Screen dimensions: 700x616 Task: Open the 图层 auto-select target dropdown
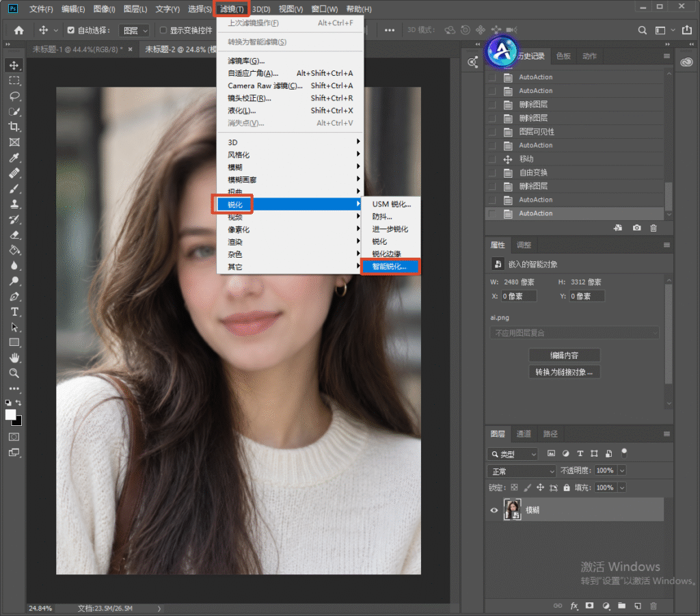click(x=133, y=30)
